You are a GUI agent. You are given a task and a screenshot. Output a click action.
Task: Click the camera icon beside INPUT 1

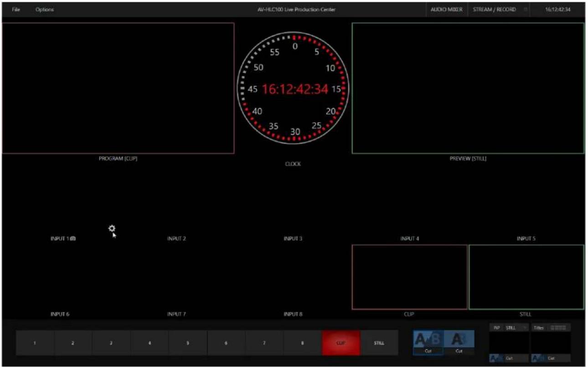pos(73,239)
